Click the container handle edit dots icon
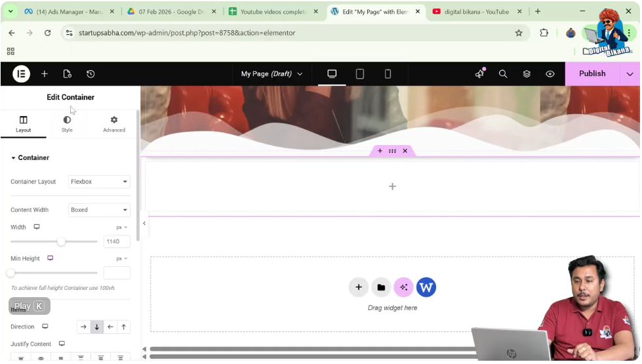Viewport: 642px width, 364px height. pyautogui.click(x=392, y=151)
